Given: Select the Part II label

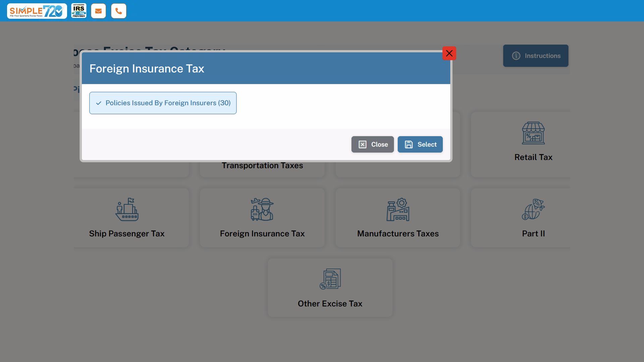Looking at the screenshot, I should click(533, 234).
